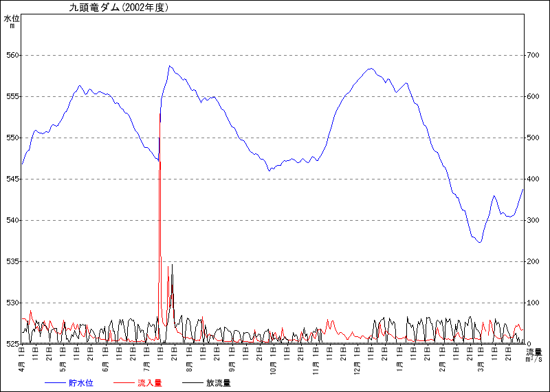The height and width of the screenshot is (392, 550).
Task: Click the blue water level minimum near March
Action: pyautogui.click(x=480, y=242)
